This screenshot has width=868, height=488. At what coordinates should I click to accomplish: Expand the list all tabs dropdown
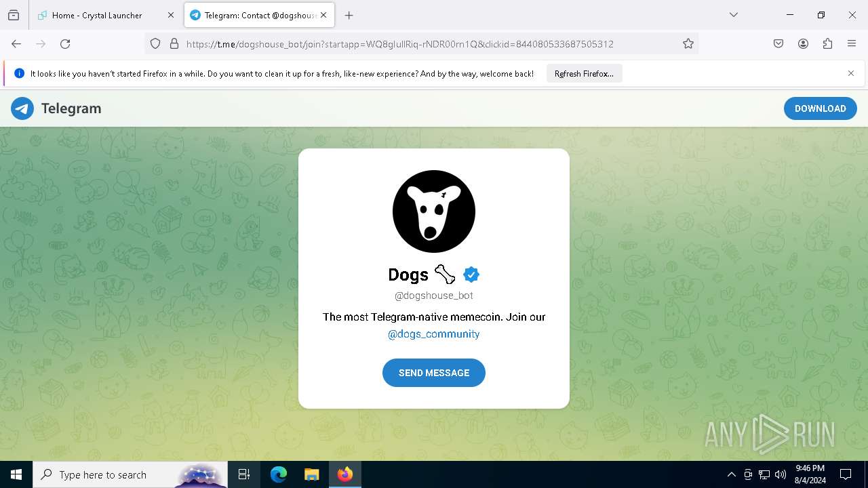733,15
